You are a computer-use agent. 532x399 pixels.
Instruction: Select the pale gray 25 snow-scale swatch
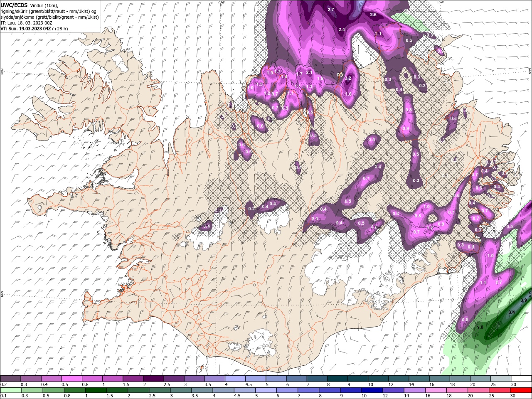pyautogui.click(x=500, y=379)
